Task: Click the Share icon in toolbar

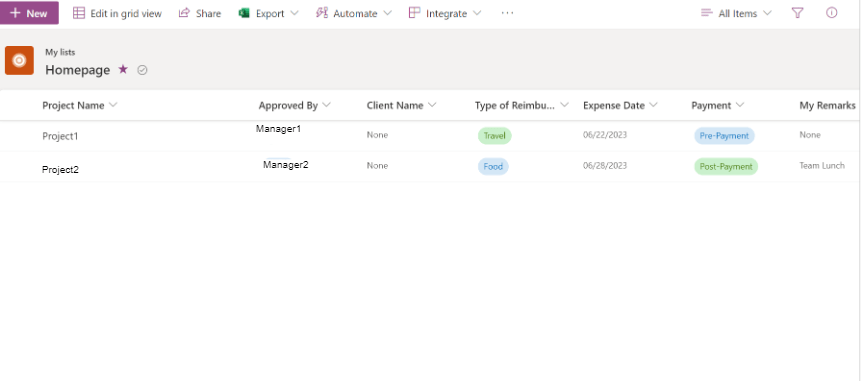Action: (184, 13)
